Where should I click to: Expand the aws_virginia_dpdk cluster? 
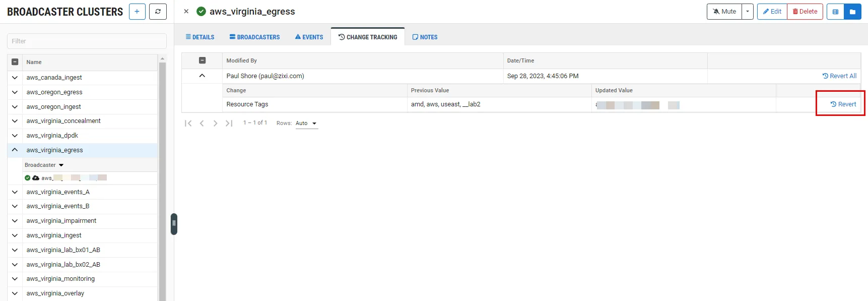[x=15, y=136]
